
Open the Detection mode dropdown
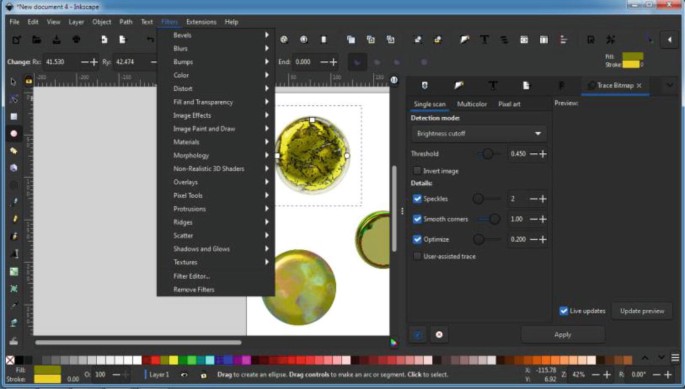coord(479,133)
